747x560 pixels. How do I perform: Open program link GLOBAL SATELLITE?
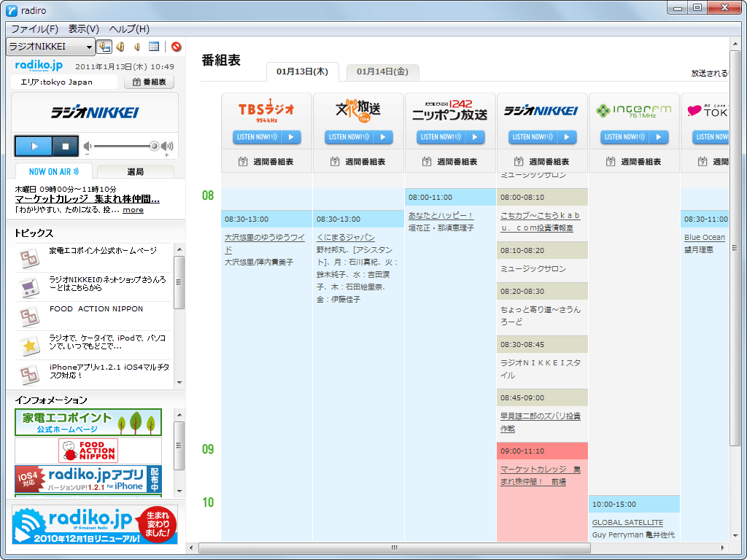click(x=627, y=522)
